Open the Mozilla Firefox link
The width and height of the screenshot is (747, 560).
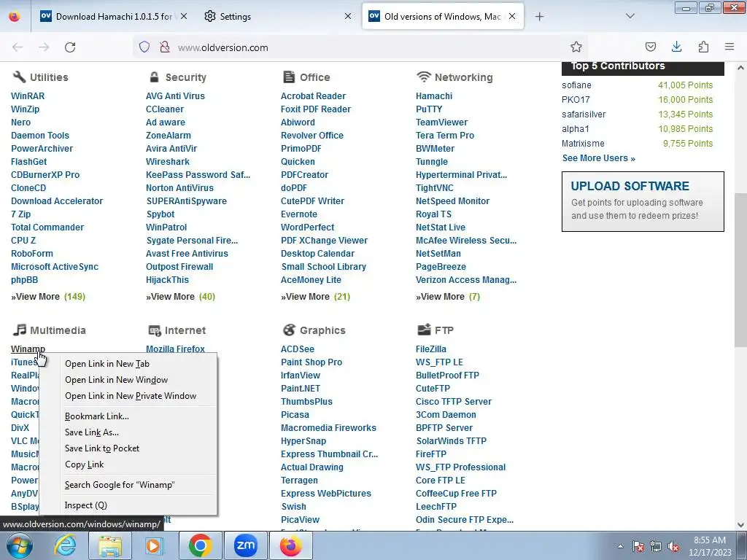tap(175, 349)
